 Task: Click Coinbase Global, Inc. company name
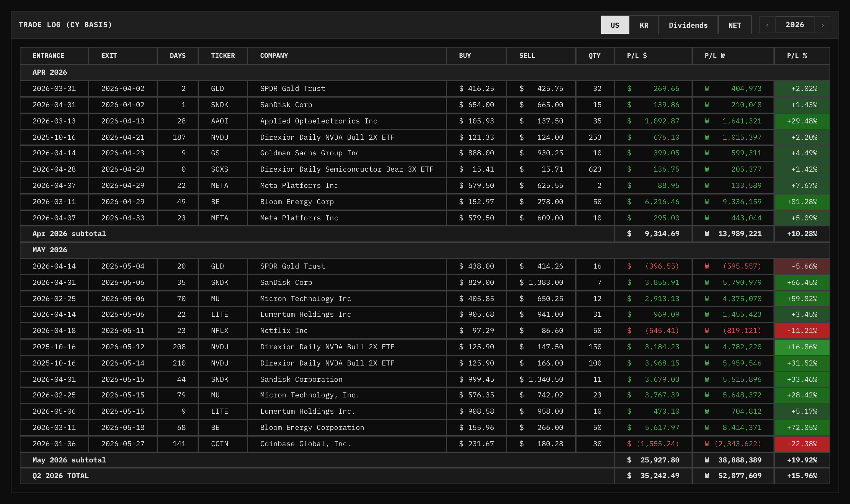305,444
